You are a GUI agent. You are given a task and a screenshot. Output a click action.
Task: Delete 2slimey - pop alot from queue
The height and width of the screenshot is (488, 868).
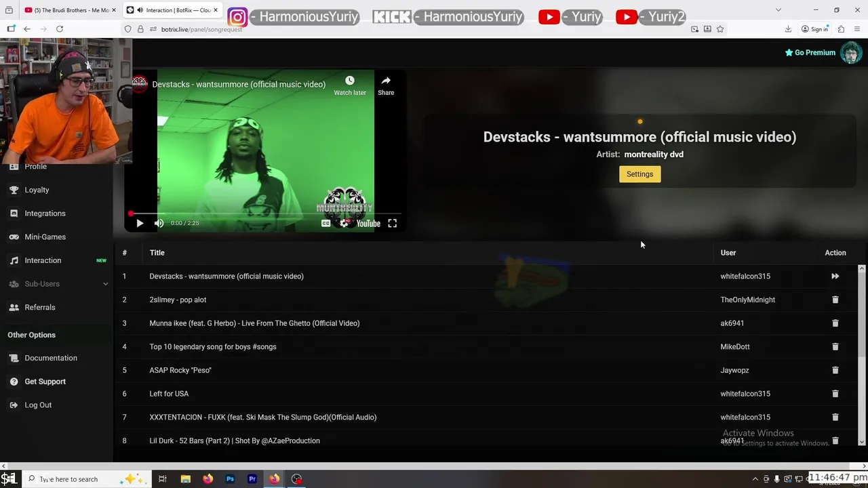(835, 300)
